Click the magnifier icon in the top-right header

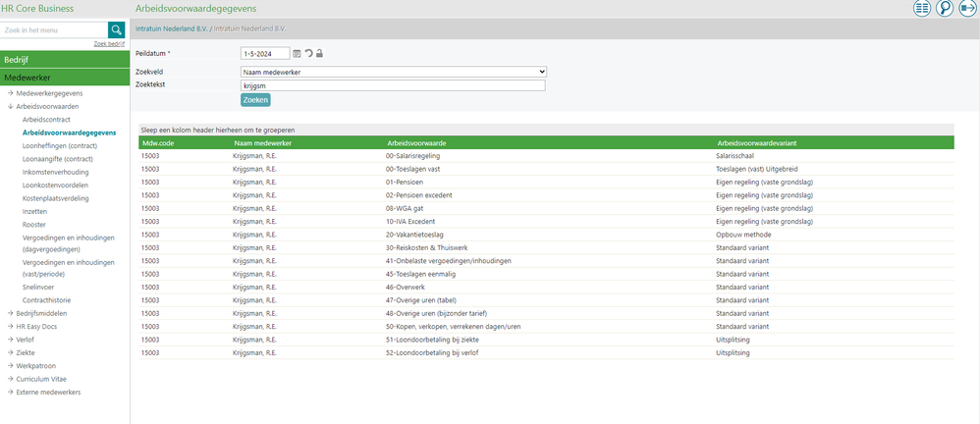point(945,8)
